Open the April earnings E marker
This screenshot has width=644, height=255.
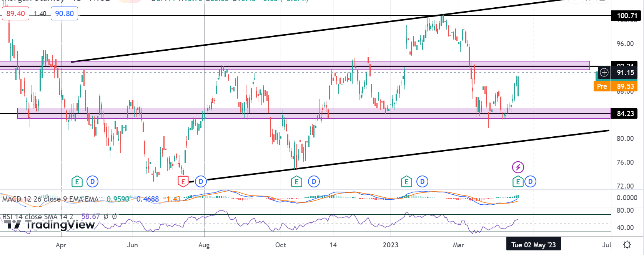77,182
